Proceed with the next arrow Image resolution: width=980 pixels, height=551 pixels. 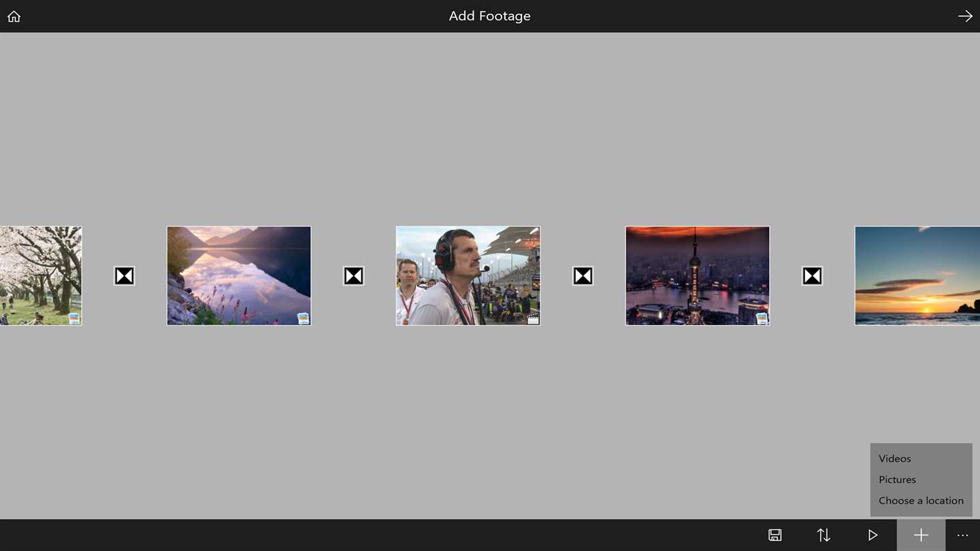coord(965,16)
